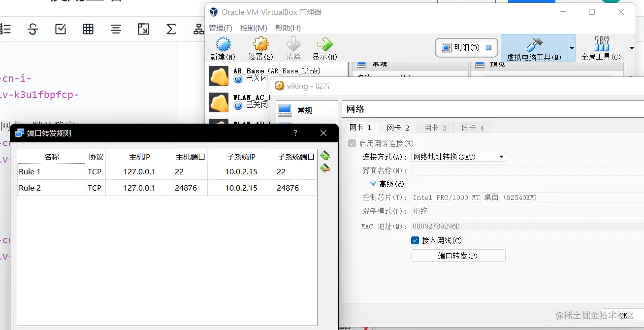This screenshot has width=644, height=330.
Task: Click the strikethrough icon in editor toolbar
Action: (33, 29)
